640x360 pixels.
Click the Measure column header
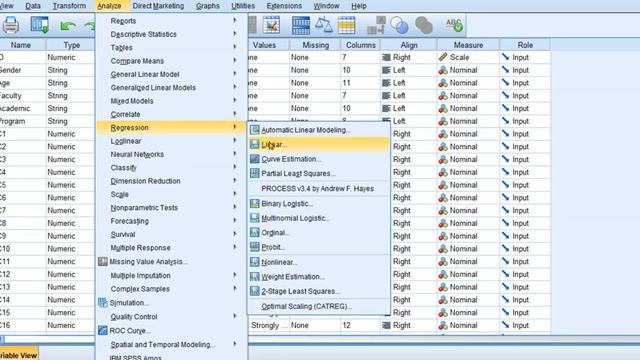click(x=468, y=45)
